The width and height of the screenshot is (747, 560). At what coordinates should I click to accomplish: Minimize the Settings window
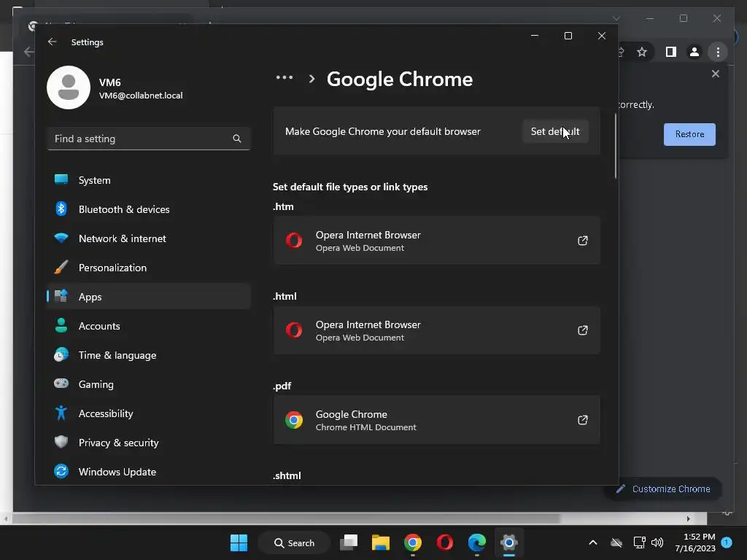tap(535, 36)
